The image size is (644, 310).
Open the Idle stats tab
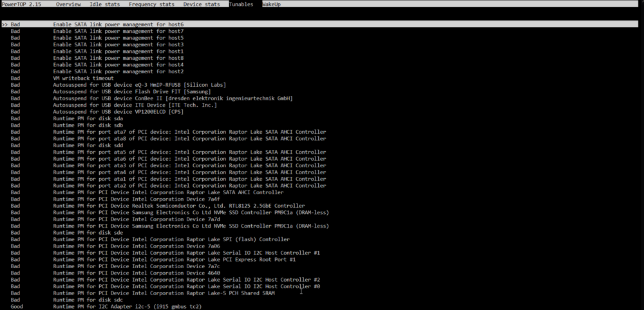click(105, 4)
